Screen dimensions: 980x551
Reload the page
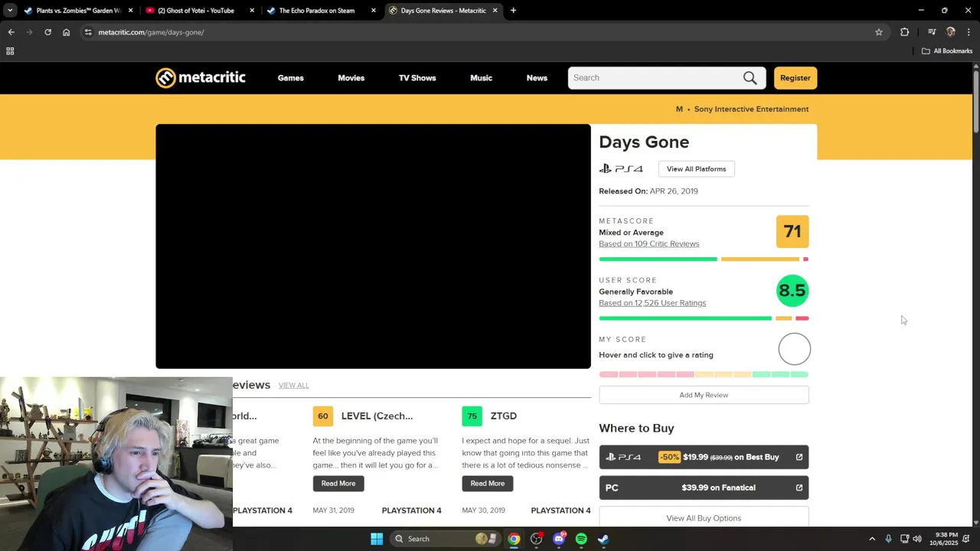(x=47, y=32)
